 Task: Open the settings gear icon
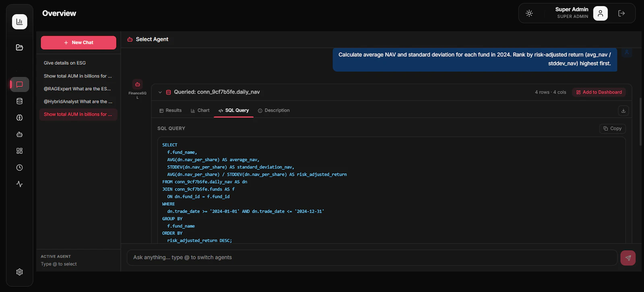tap(19, 272)
